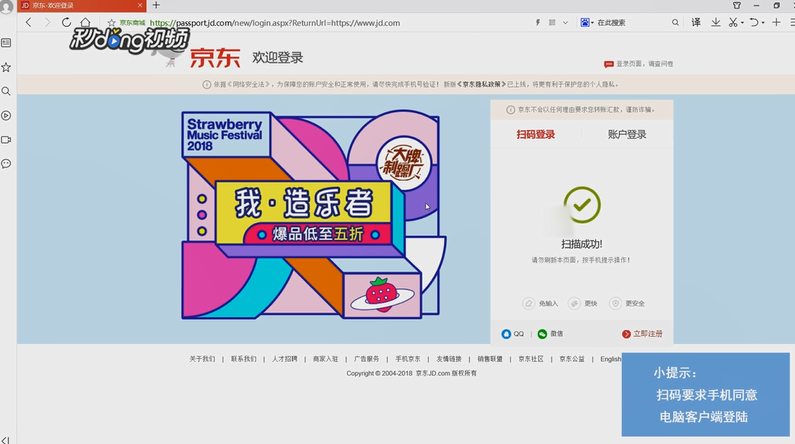Open the 京东社区 footer link
795x444 pixels.
point(531,359)
